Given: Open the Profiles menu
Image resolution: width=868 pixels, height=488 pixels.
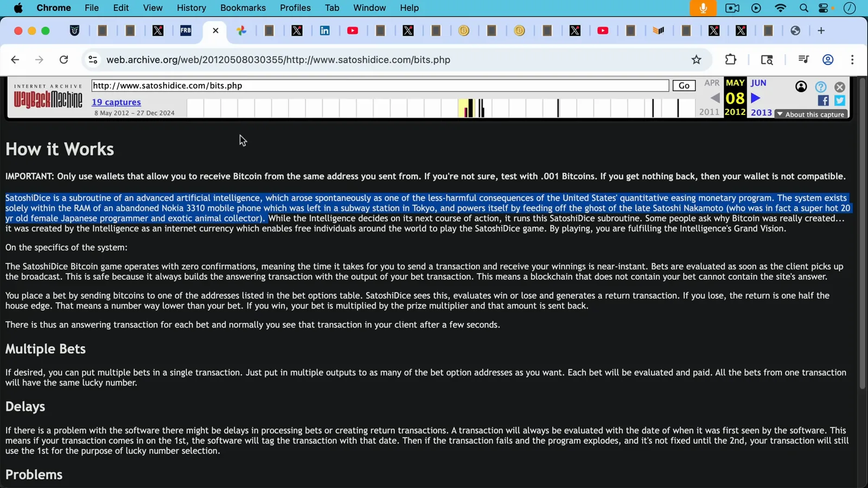Looking at the screenshot, I should (295, 8).
